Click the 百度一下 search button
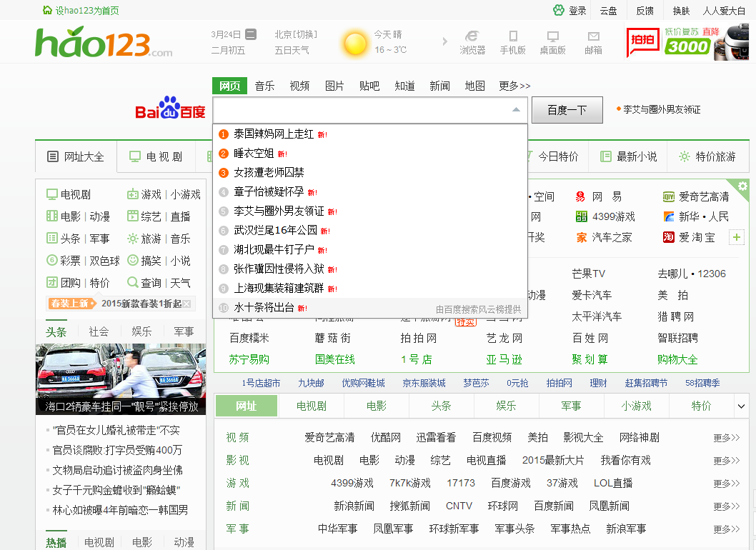The width and height of the screenshot is (756, 550). tap(567, 111)
